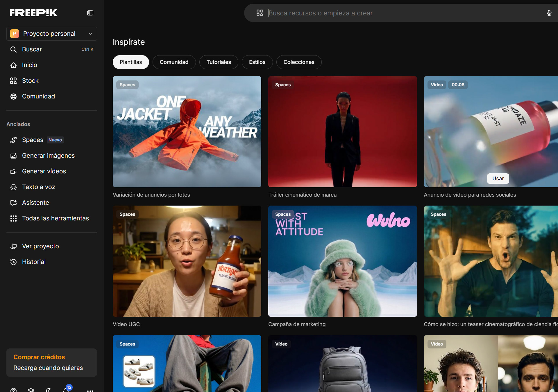Open Todas las herramientas list
This screenshot has height=392, width=558.
(x=55, y=218)
